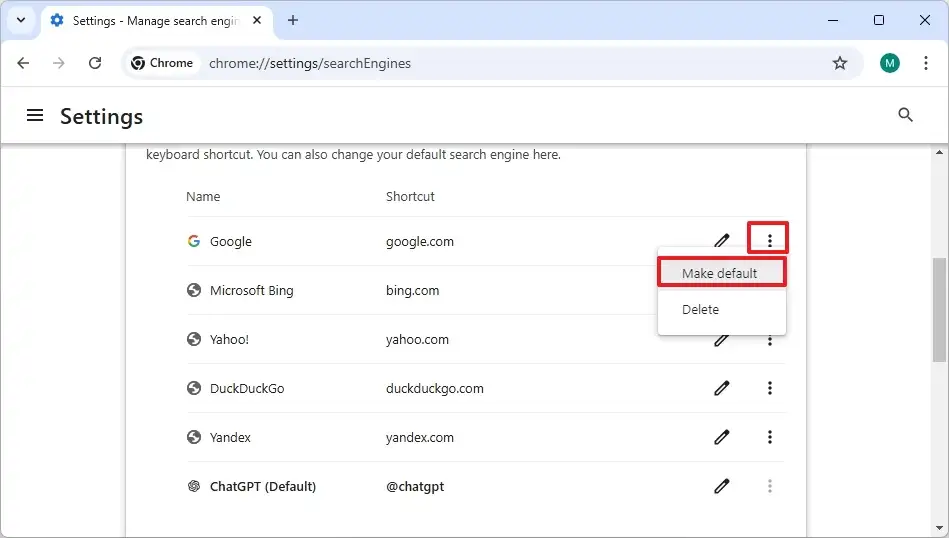The height and width of the screenshot is (538, 949).
Task: Bookmark this page with star icon
Action: (x=839, y=63)
